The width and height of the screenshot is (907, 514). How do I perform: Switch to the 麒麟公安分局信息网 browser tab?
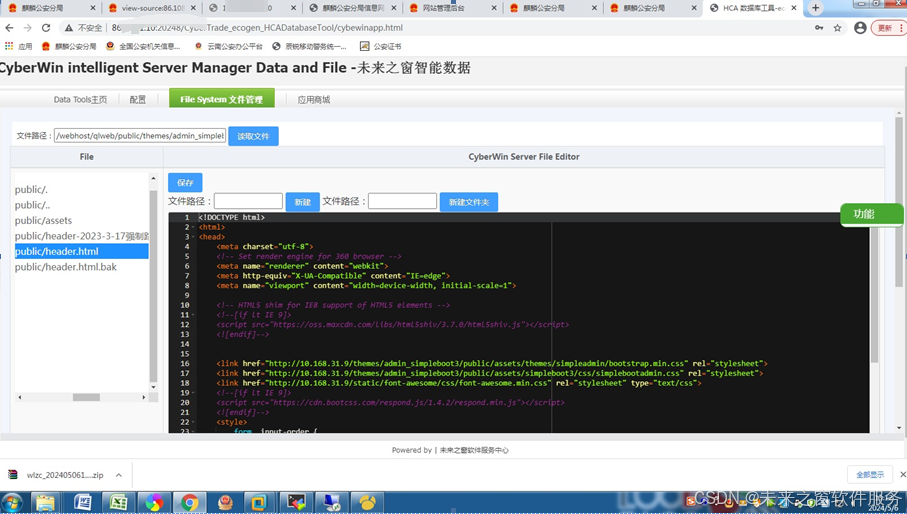353,8
